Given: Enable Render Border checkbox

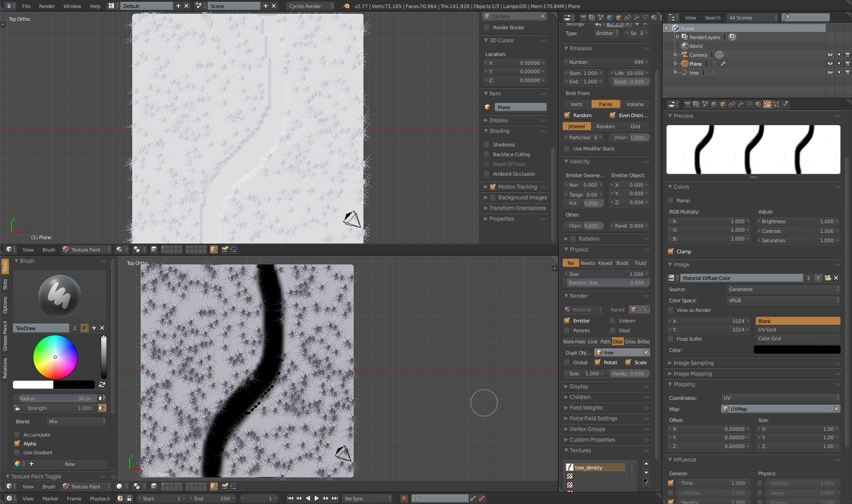Looking at the screenshot, I should 487,28.
